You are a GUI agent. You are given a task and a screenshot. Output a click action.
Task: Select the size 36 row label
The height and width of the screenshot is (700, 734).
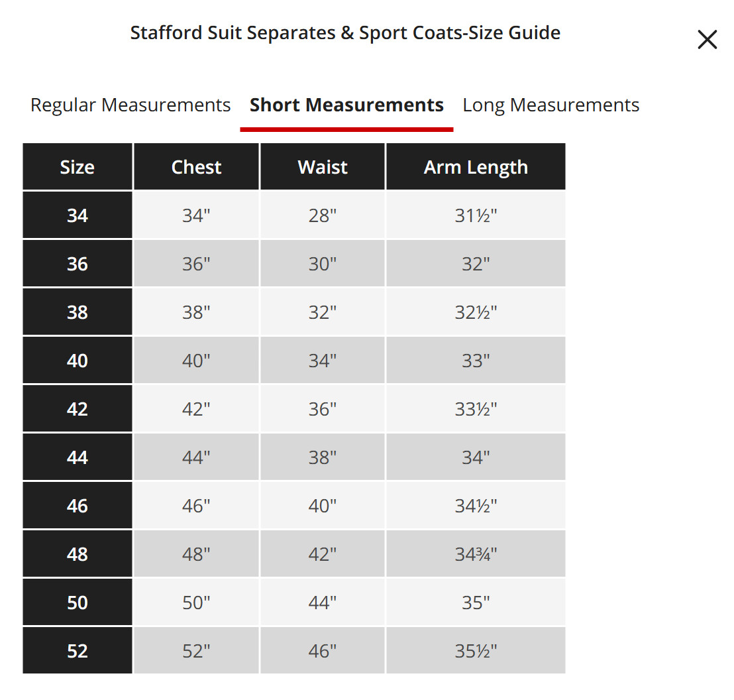[78, 263]
